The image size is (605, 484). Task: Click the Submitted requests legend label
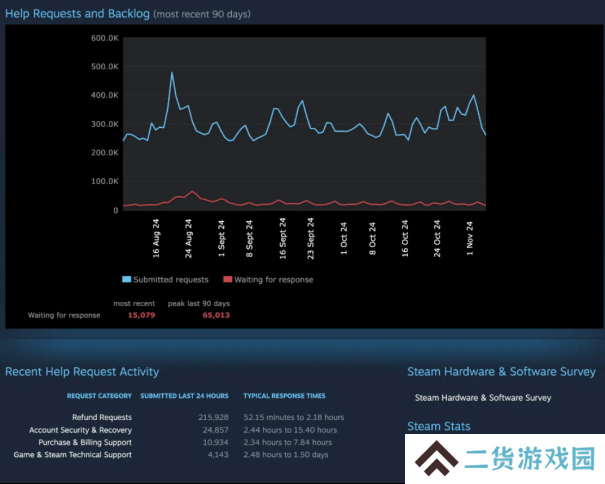point(171,280)
